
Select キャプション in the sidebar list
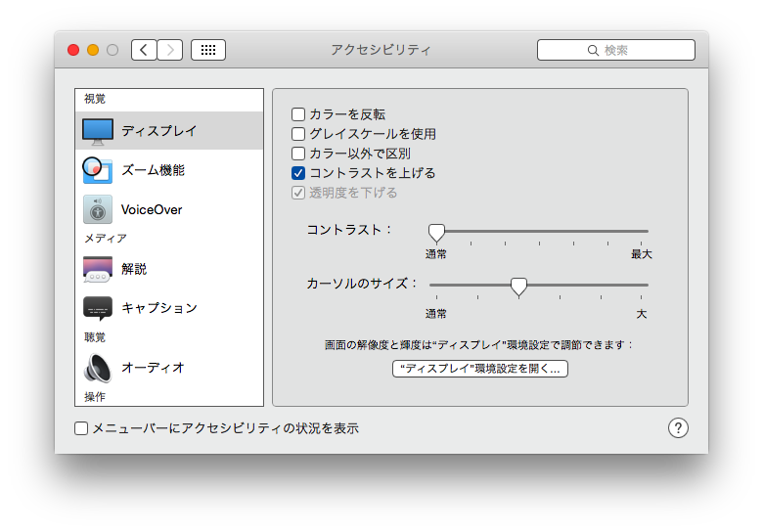(x=169, y=308)
